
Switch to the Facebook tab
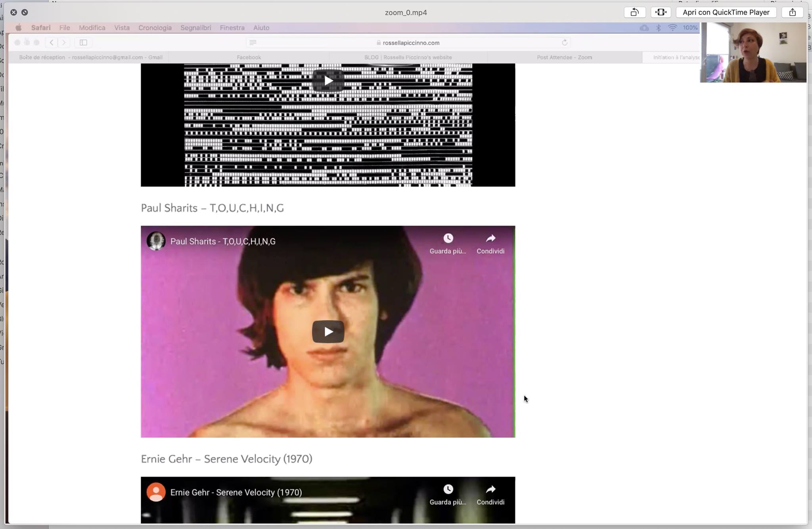tap(249, 58)
